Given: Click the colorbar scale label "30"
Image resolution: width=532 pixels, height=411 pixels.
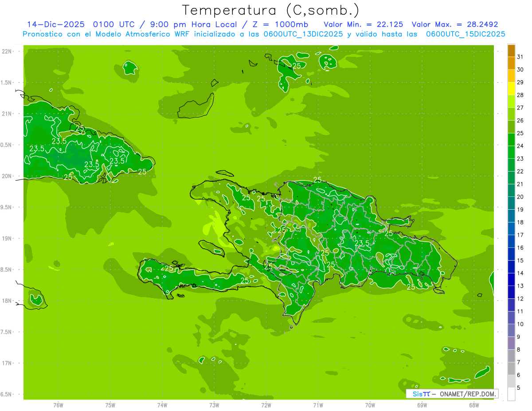Looking at the screenshot, I should 520,70.
